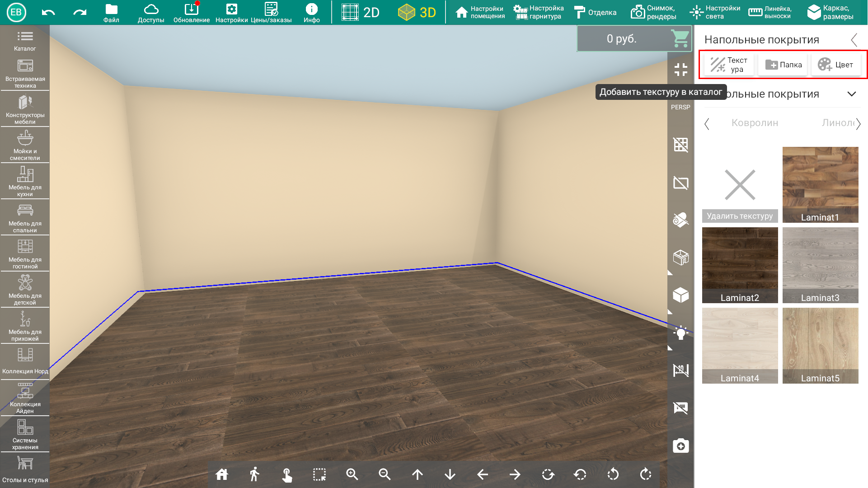Click the collapse fullscreen arrows icon
The image size is (868, 488).
tap(680, 70)
